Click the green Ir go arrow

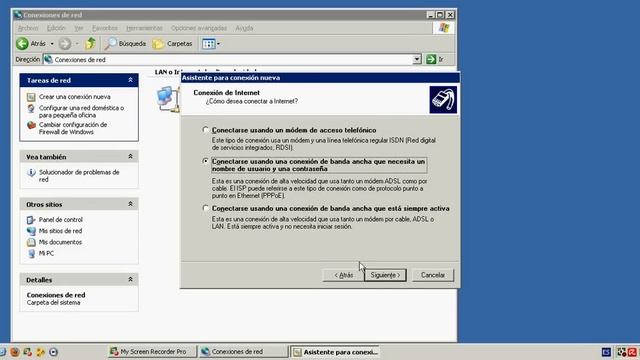[x=431, y=59]
